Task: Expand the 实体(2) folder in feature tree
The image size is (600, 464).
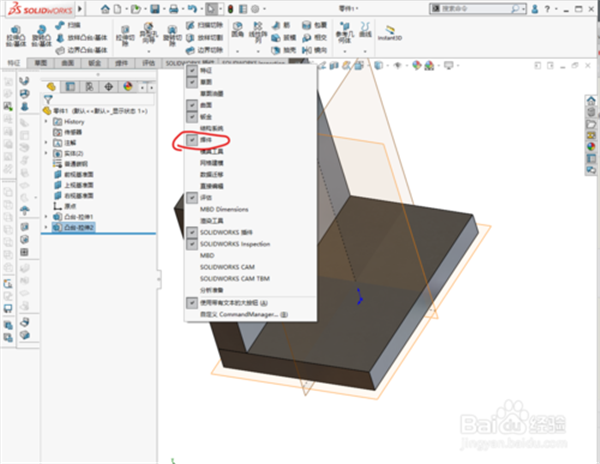Action: click(46, 152)
